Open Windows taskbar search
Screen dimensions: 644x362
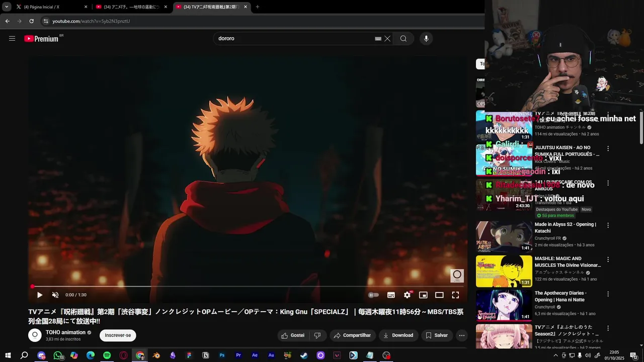pos(24,355)
